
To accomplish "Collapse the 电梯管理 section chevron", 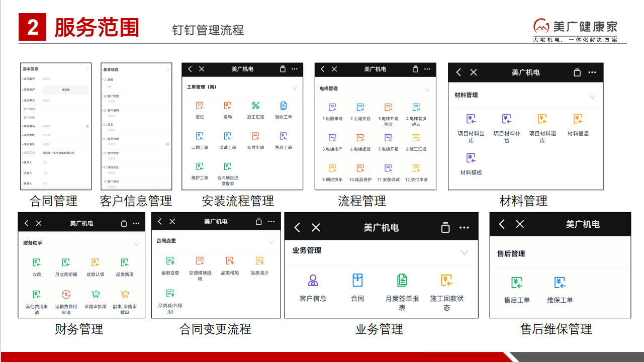I will [427, 90].
